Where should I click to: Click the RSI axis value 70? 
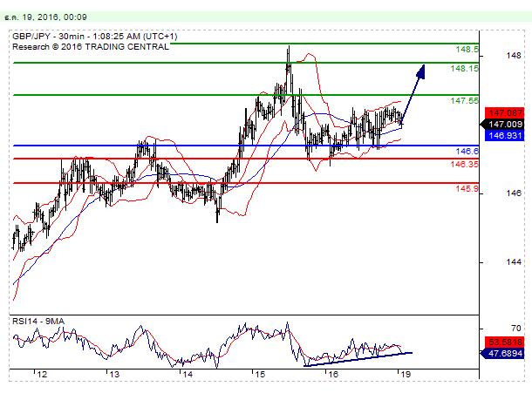(515, 329)
